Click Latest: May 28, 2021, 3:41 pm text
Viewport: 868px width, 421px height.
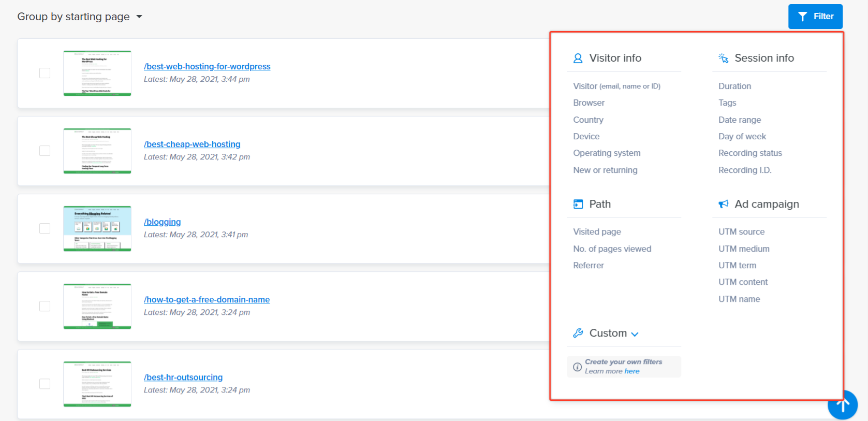click(196, 235)
